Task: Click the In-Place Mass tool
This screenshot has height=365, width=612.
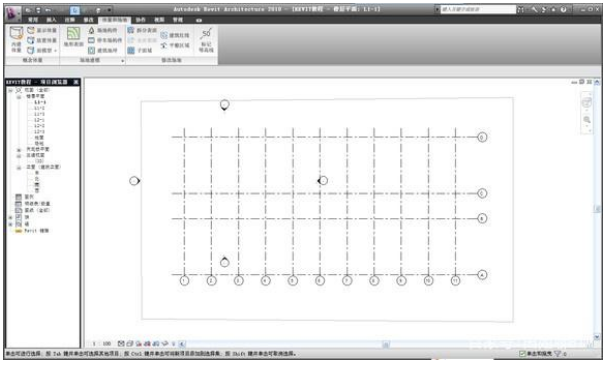Action: coord(16,39)
